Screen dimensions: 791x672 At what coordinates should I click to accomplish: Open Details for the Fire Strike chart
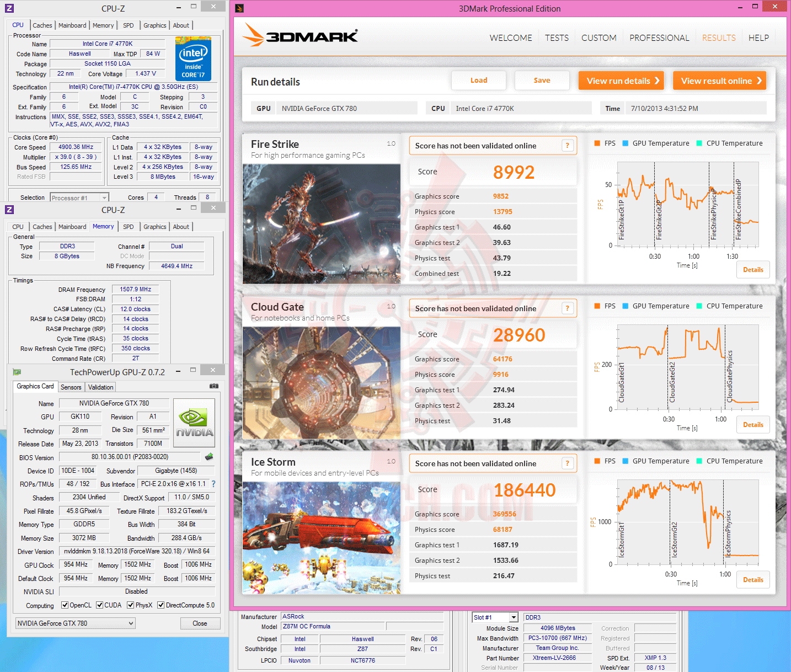point(753,270)
